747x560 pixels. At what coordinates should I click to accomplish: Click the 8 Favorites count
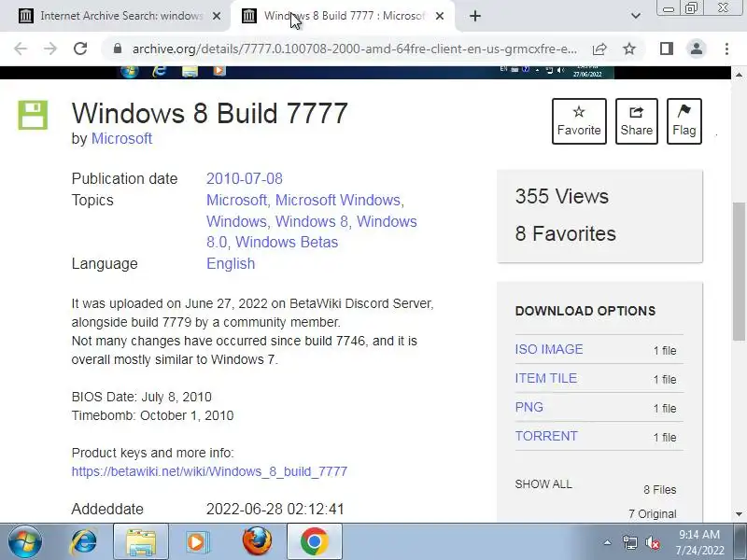[x=565, y=234]
